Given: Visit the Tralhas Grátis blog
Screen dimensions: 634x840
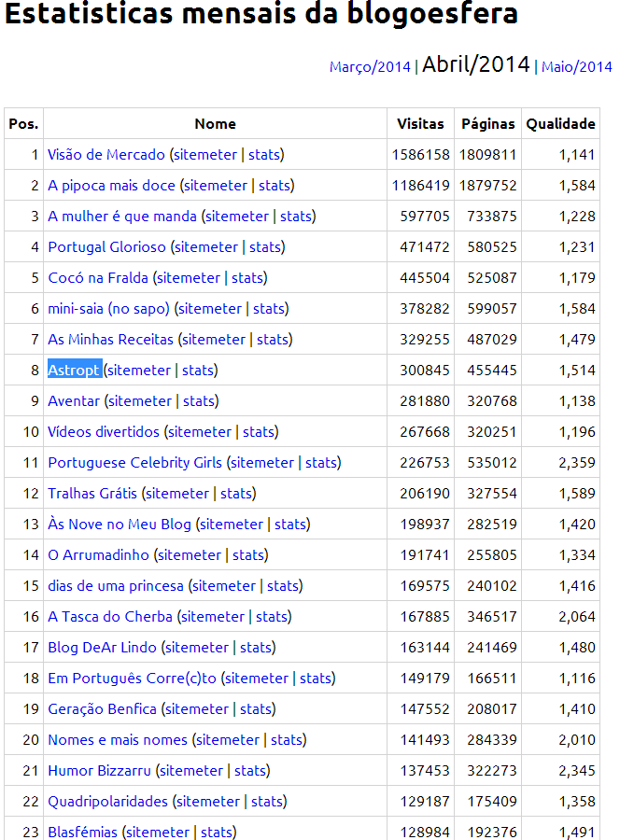Looking at the screenshot, I should click(x=93, y=493).
